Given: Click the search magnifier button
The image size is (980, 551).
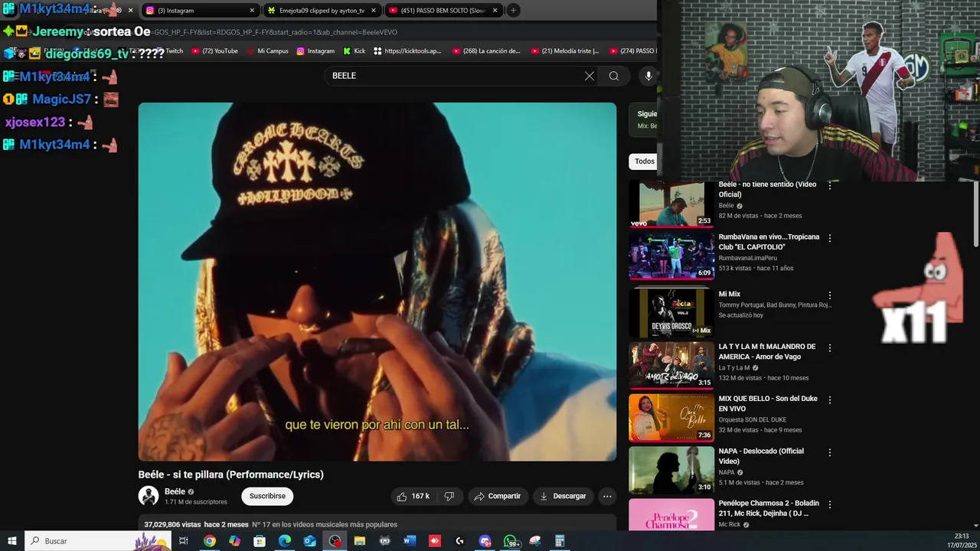Looking at the screenshot, I should [613, 76].
